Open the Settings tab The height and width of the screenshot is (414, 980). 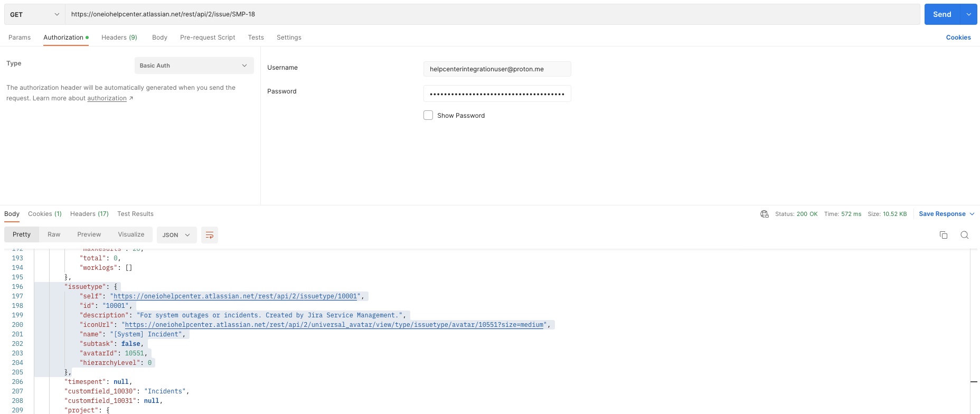point(289,37)
